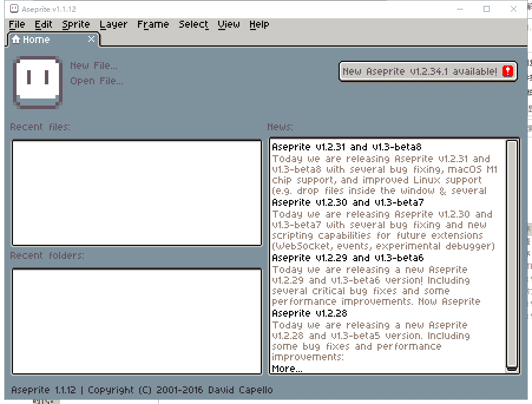Open the File menu
Image resolution: width=532 pixels, height=404 pixels.
[x=17, y=24]
